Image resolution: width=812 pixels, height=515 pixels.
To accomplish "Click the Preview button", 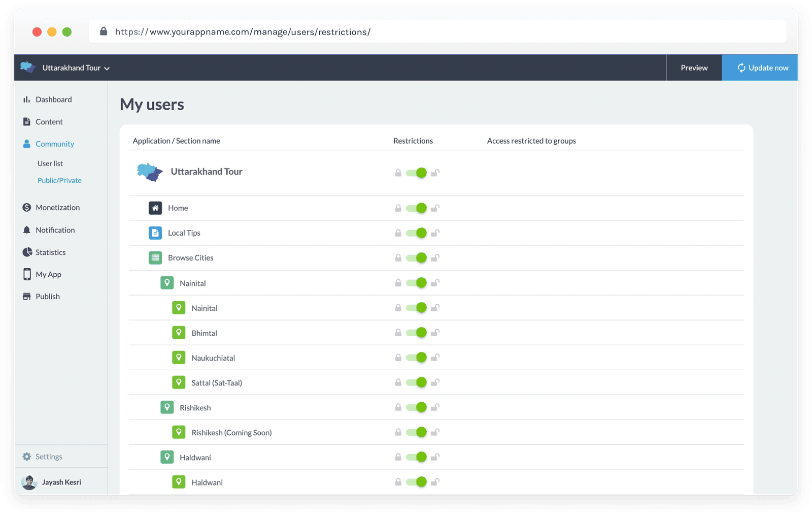I will point(694,68).
